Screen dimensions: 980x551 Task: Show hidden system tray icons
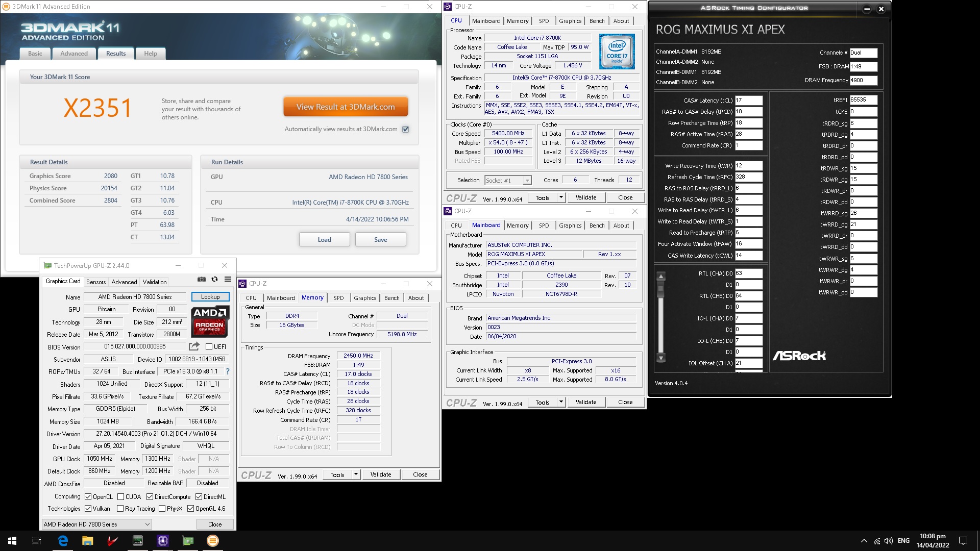[x=864, y=541]
